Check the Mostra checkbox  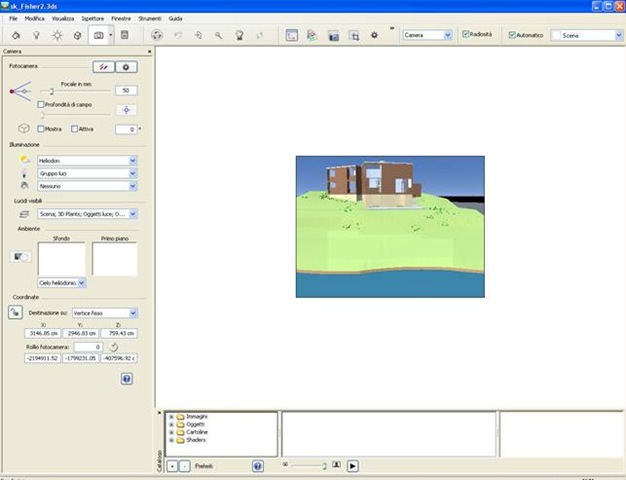point(41,129)
